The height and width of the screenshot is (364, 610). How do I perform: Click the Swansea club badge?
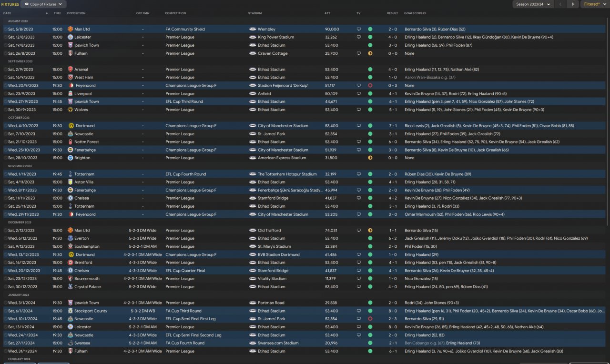click(71, 343)
